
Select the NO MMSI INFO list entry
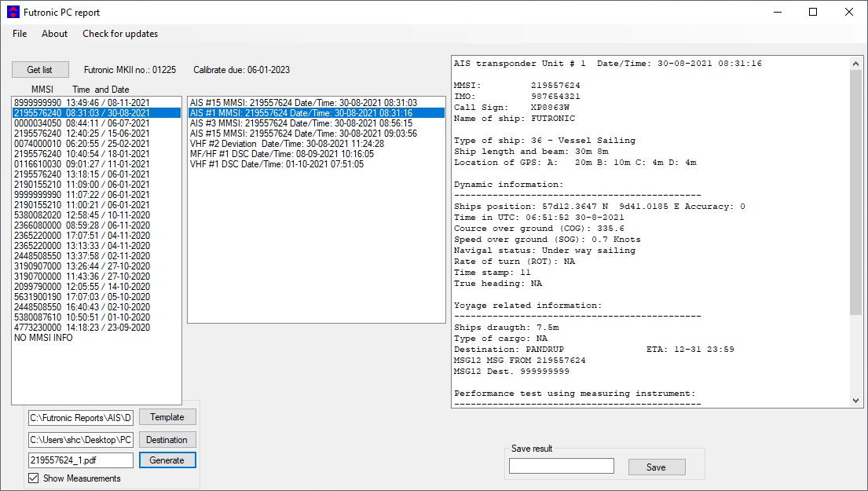point(97,338)
